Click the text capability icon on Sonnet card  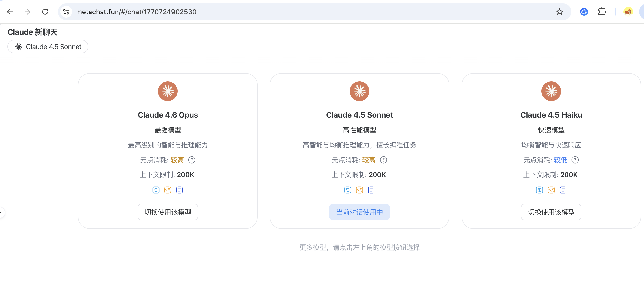[348, 190]
